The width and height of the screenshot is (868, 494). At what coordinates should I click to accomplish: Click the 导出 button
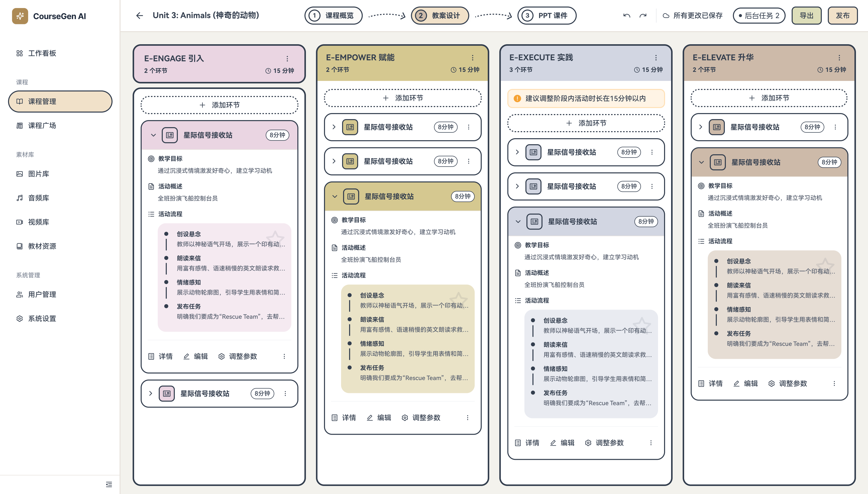coord(806,16)
